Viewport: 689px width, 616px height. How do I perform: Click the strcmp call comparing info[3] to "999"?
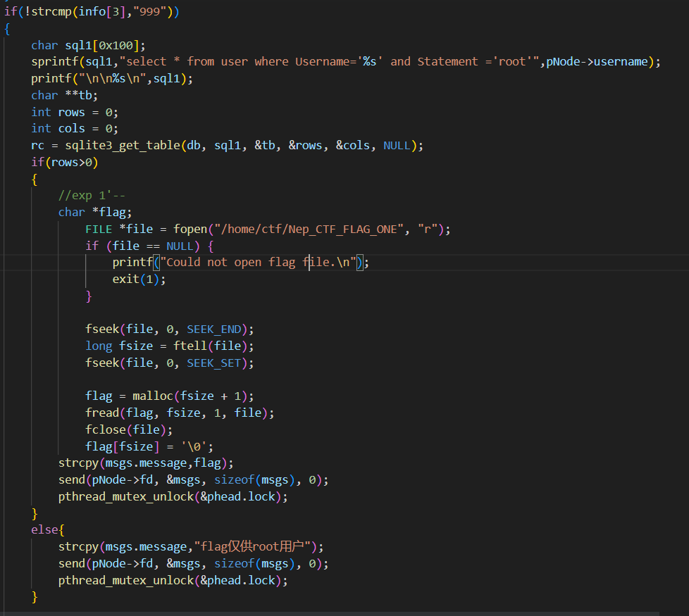[x=101, y=11]
